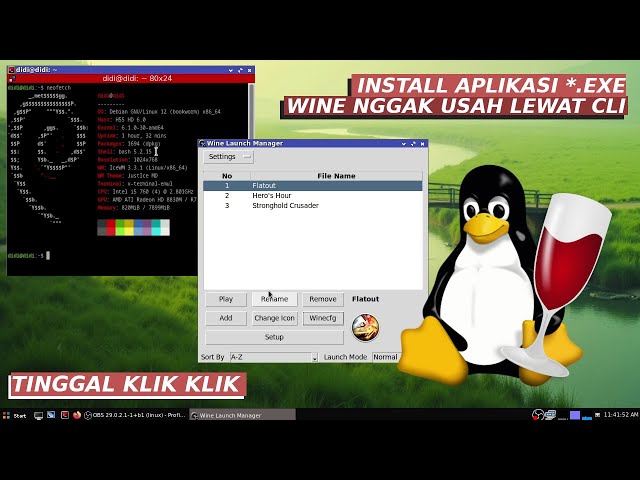Click the Flatout game icon thumbnail
Viewport: 640px width, 480px height.
[365, 327]
